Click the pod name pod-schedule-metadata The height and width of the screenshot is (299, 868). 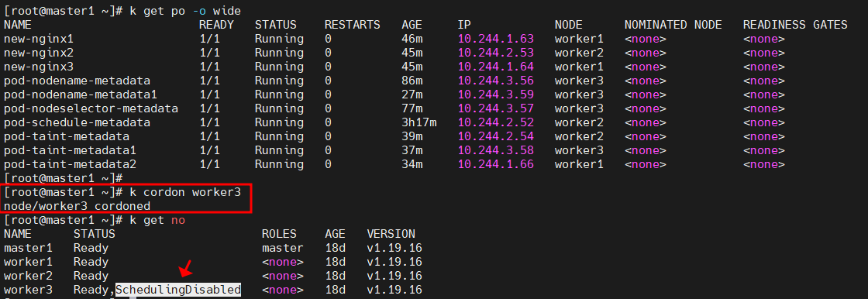(x=77, y=122)
